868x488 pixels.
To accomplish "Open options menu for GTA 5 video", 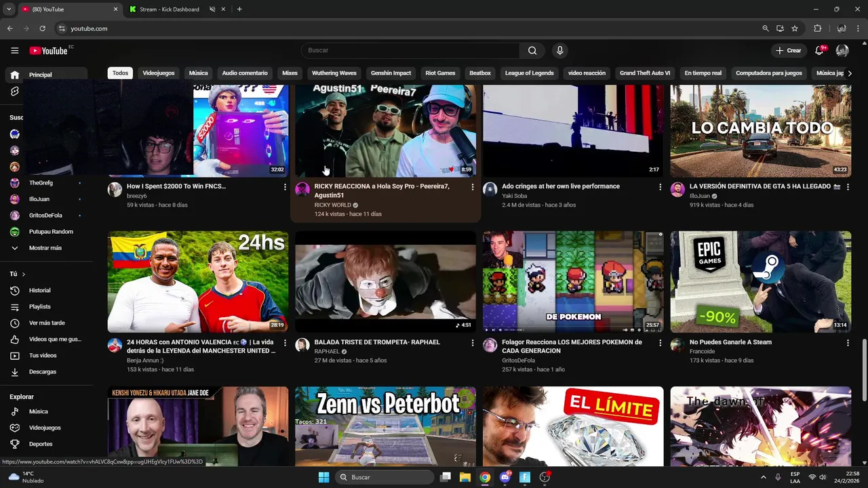I will point(848,187).
